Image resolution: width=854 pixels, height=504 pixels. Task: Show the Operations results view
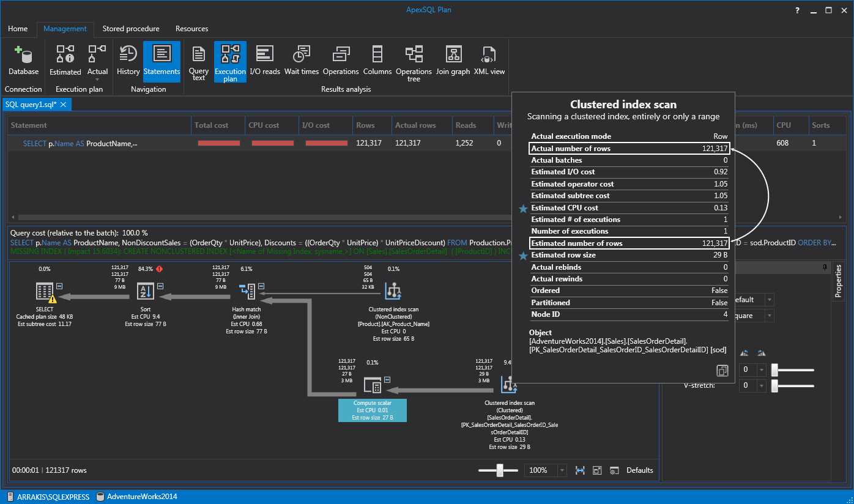click(341, 61)
